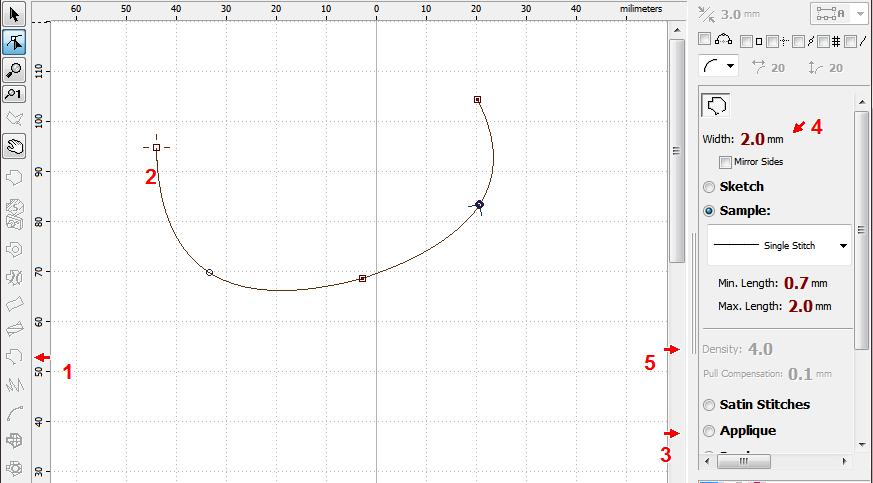Viewport: 873px width, 483px height.
Task: Click the properties panel horizontal scrollbar thumb
Action: click(742, 463)
